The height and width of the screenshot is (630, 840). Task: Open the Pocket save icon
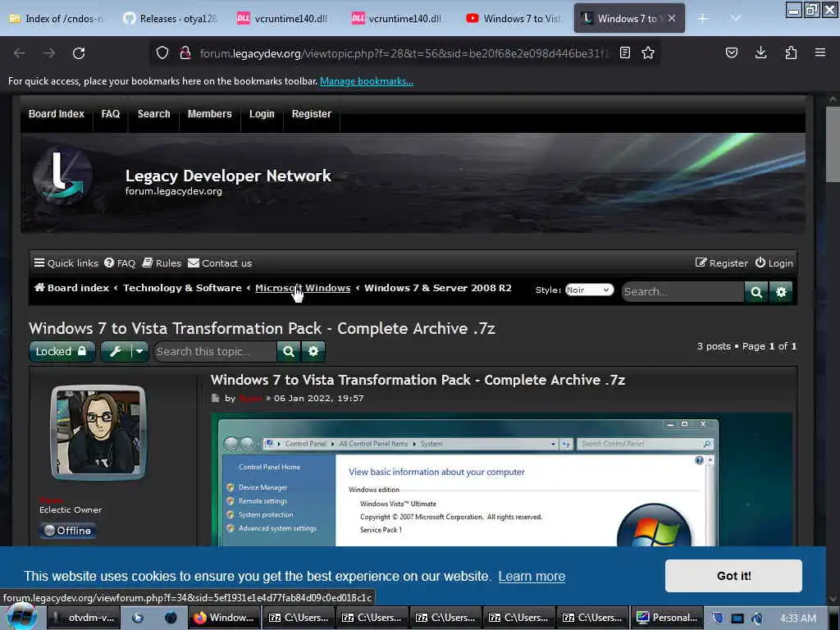tap(731, 52)
